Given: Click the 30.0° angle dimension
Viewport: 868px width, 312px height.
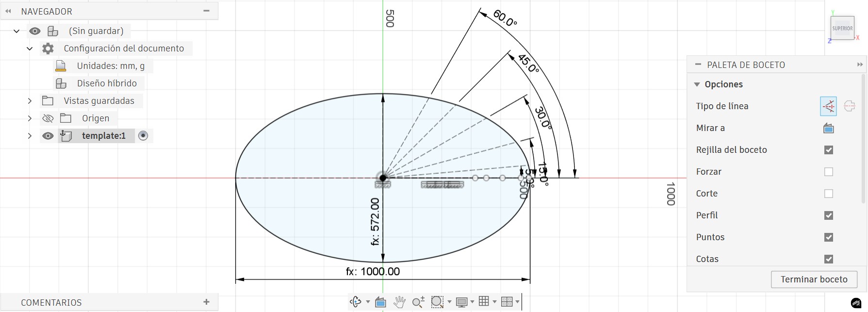Looking at the screenshot, I should (543, 118).
